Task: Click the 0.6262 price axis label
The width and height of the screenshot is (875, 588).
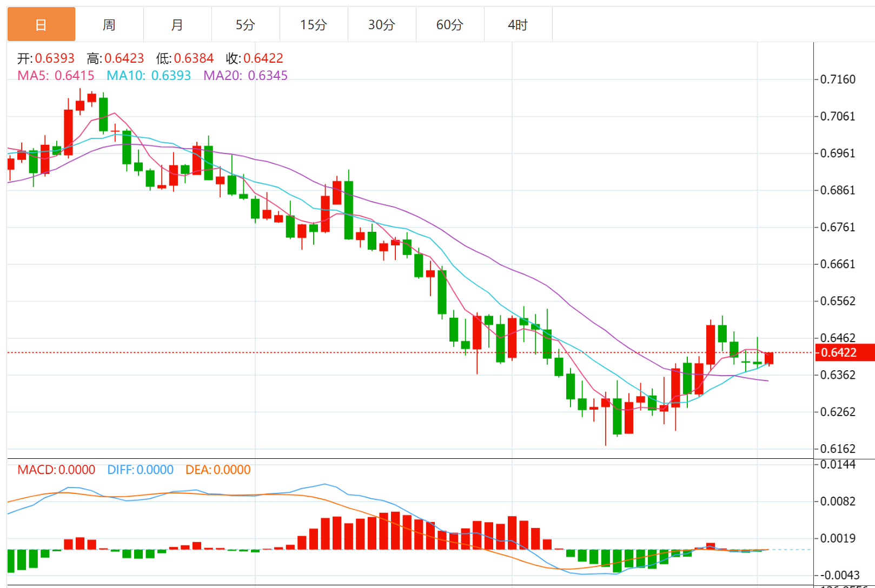Action: click(838, 412)
